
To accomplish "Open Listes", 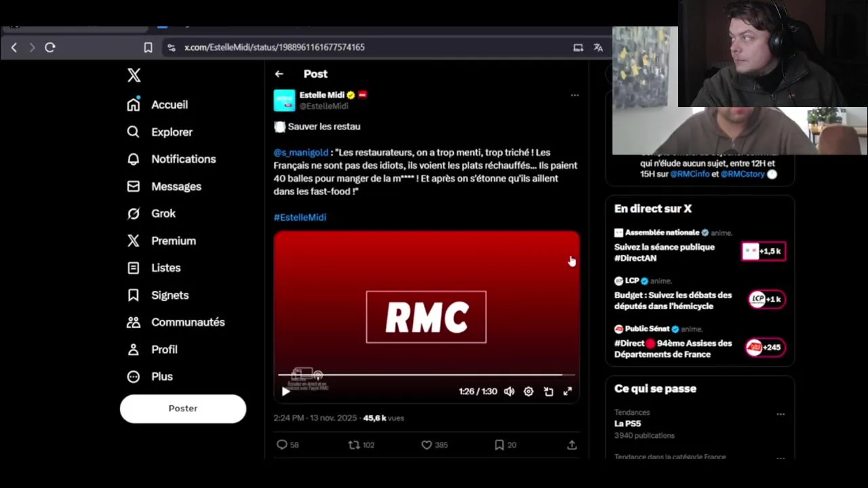I will click(153, 268).
